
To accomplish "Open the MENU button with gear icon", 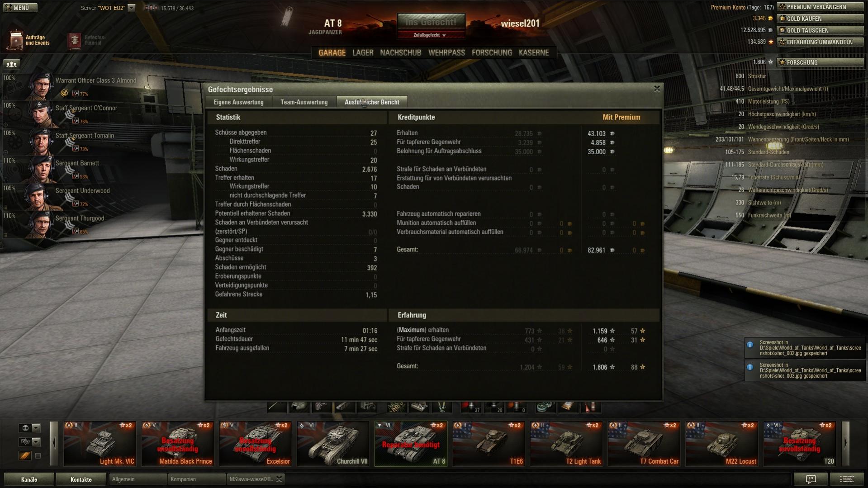I will [20, 7].
